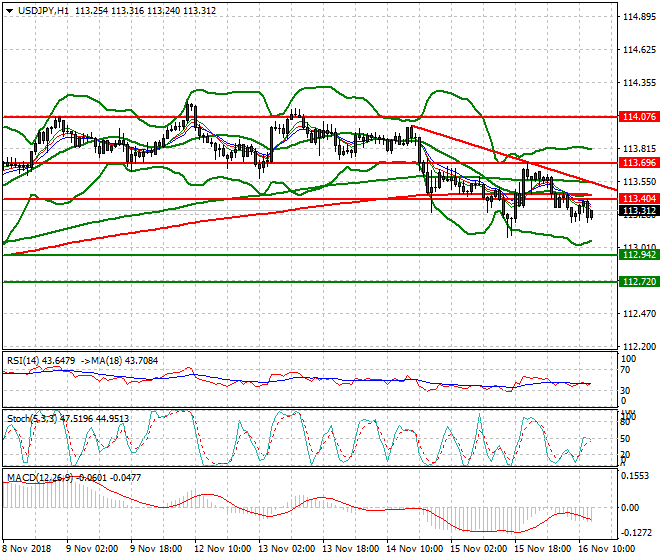Click the 114.895 price scale value

point(639,17)
